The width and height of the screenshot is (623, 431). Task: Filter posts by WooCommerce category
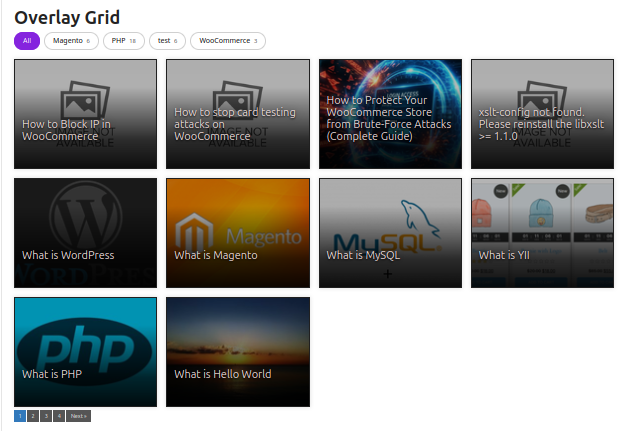pyautogui.click(x=228, y=41)
